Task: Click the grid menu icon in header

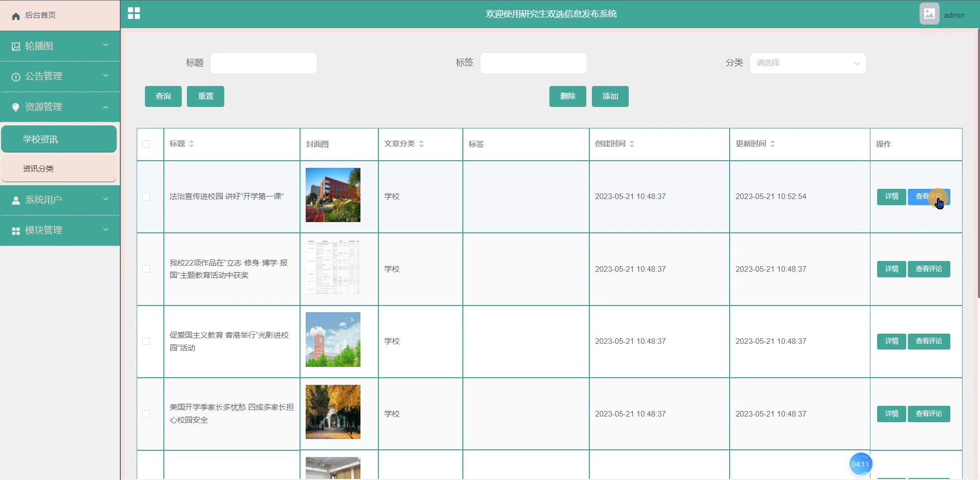Action: click(x=134, y=13)
